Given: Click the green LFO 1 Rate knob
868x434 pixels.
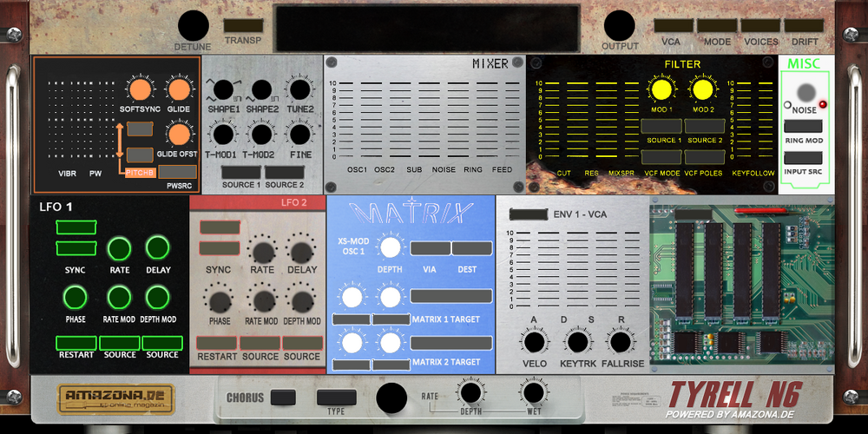Looking at the screenshot, I should 119,248.
